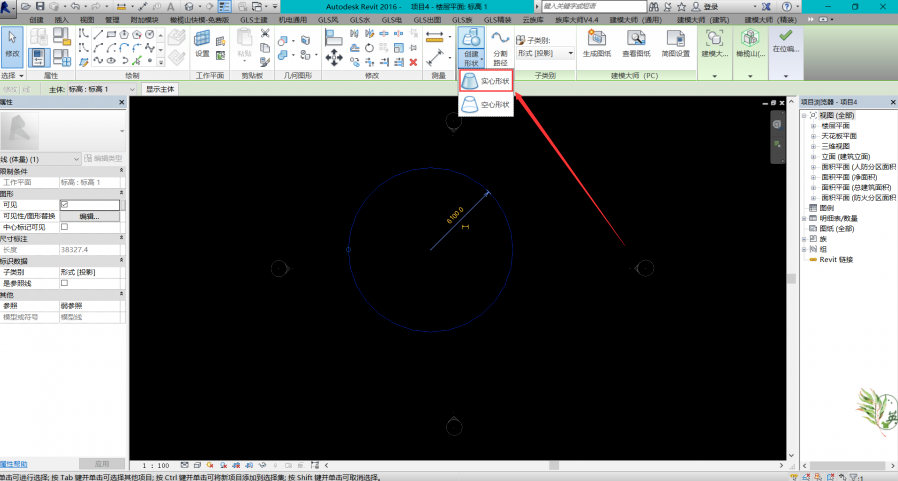Open the 主体 标高 1 host dropdown

click(101, 89)
